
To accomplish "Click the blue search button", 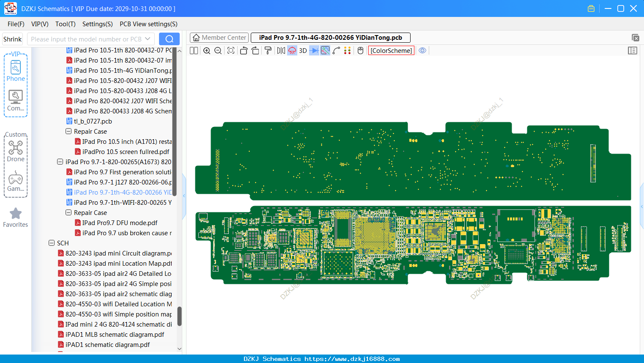I will tap(169, 39).
